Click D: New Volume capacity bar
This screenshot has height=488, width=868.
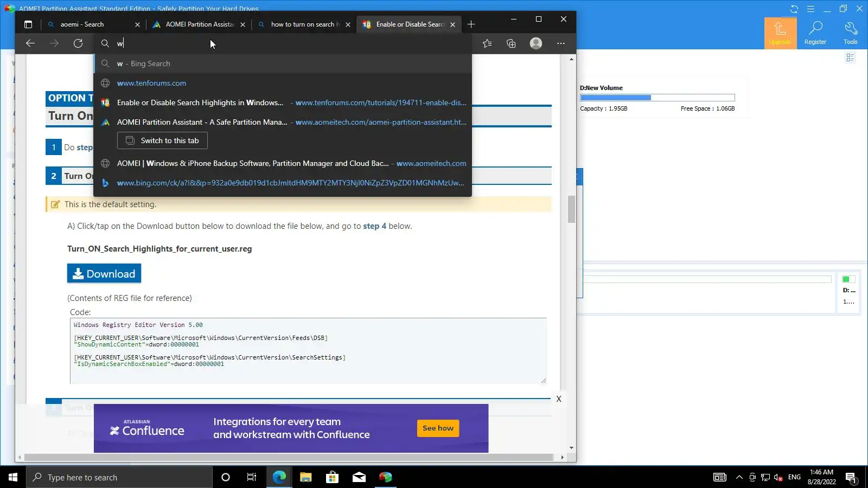click(658, 98)
